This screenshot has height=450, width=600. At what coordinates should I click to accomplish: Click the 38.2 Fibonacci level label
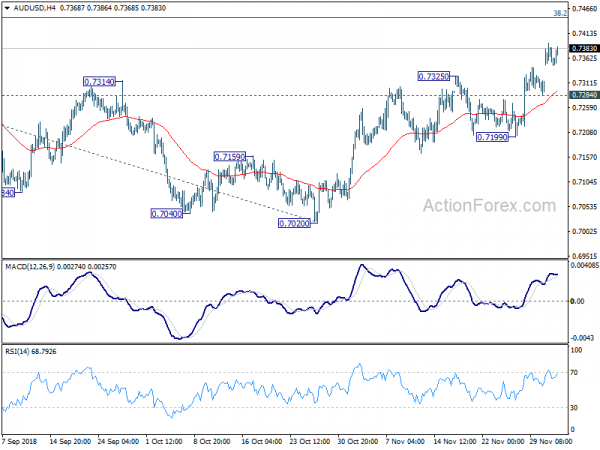pos(560,13)
